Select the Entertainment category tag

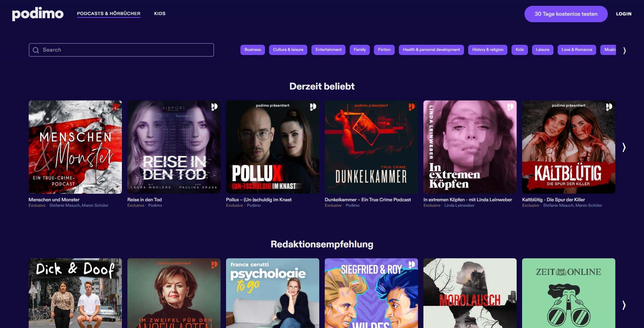click(x=328, y=50)
